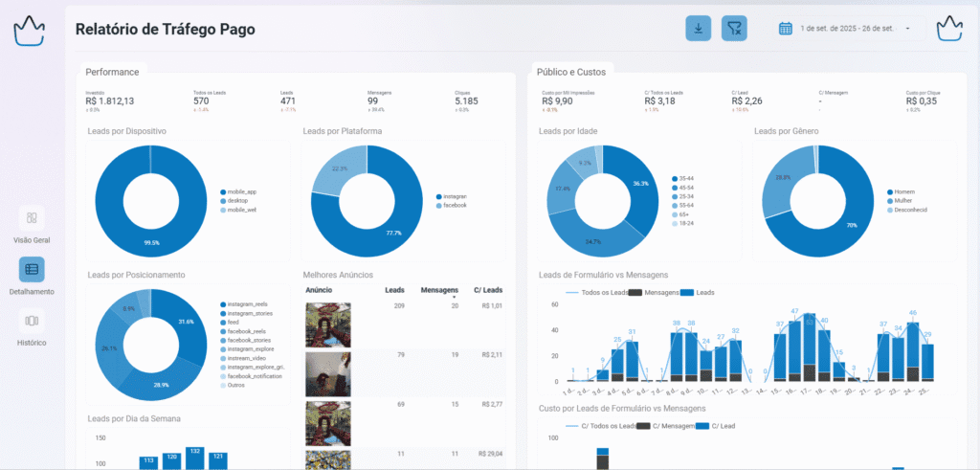Click the 31.6% slice of positioning donut
Screen dimensions: 980x470
(187, 322)
